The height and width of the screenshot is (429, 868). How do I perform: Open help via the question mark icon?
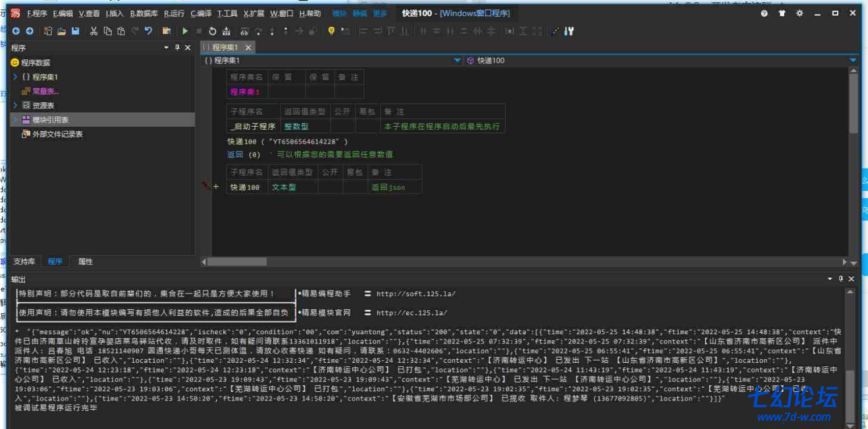tap(764, 13)
